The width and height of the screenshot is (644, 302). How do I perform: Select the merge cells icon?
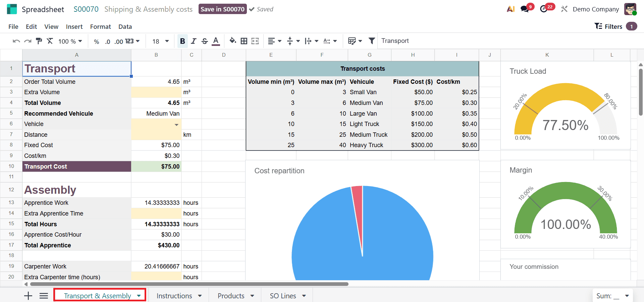255,41
